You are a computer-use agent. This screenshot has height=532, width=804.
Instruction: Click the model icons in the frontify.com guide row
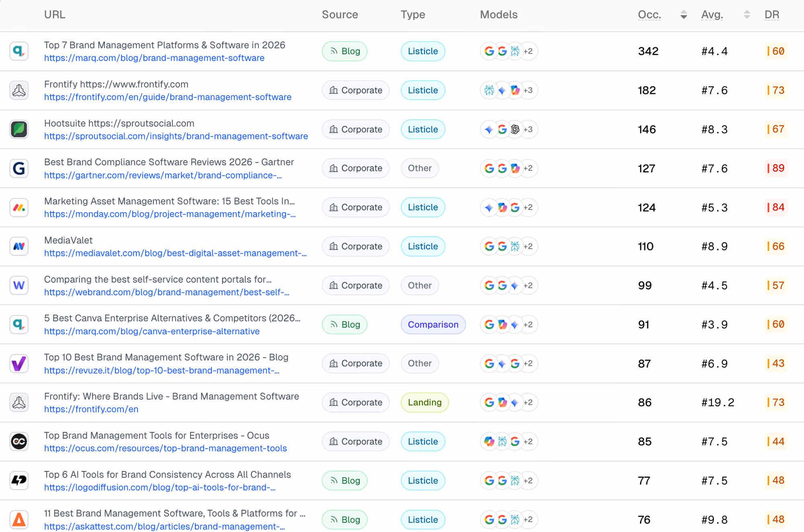(x=509, y=90)
